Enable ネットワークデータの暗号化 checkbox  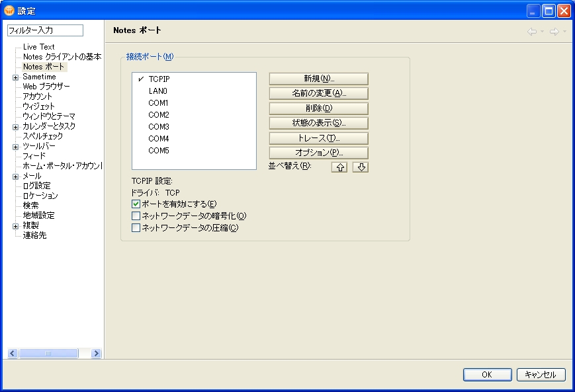[136, 216]
